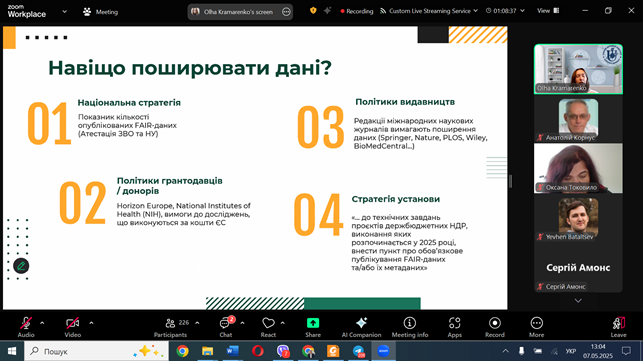The image size is (643, 361).
Task: Show more participants with the down chevron
Action: [578, 301]
